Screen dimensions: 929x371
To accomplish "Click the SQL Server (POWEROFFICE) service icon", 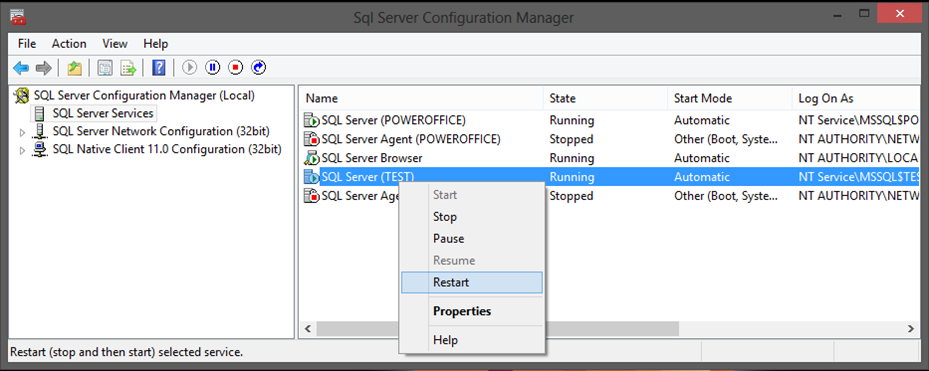I will [312, 121].
